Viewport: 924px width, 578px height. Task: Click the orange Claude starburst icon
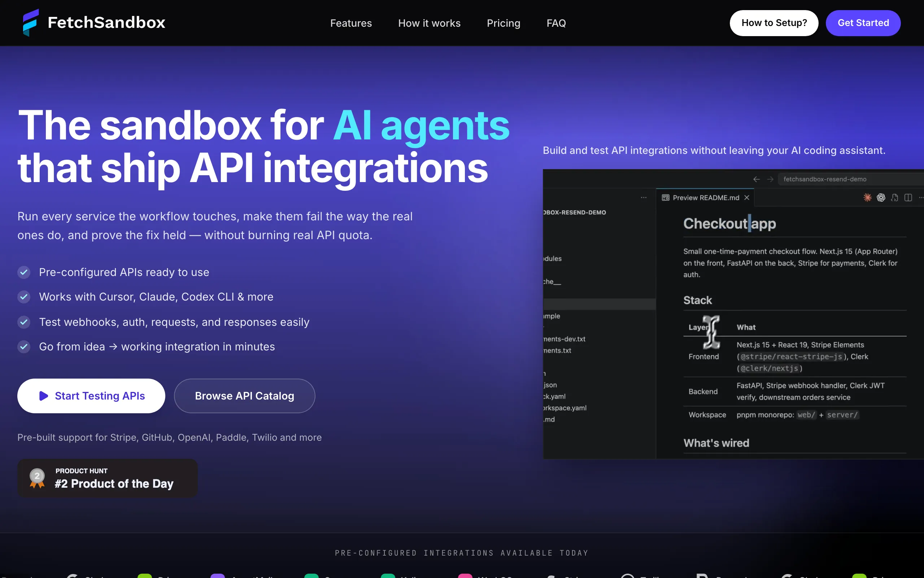(867, 197)
